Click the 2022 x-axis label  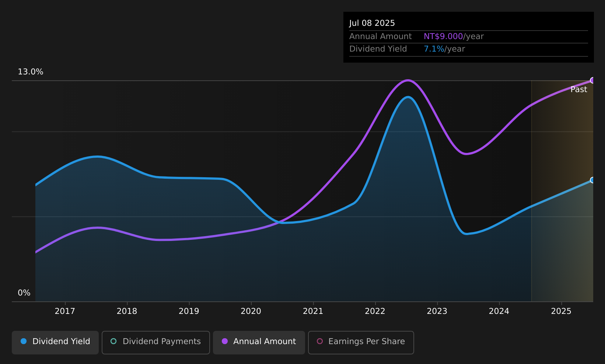(x=375, y=311)
